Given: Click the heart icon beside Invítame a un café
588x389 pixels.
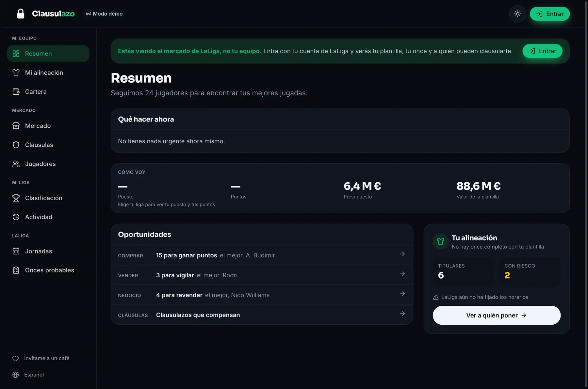Looking at the screenshot, I should 16,358.
